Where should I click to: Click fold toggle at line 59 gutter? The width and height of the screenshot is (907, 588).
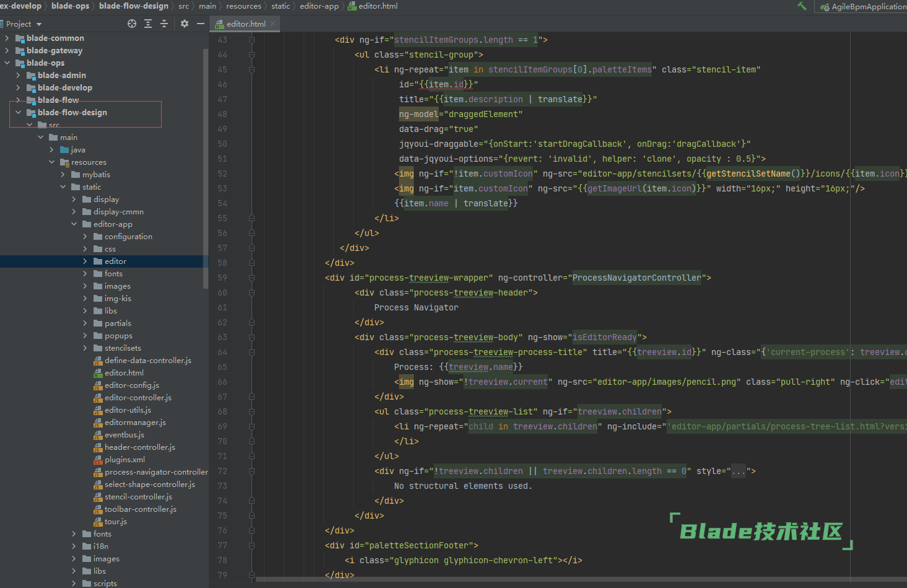point(252,278)
